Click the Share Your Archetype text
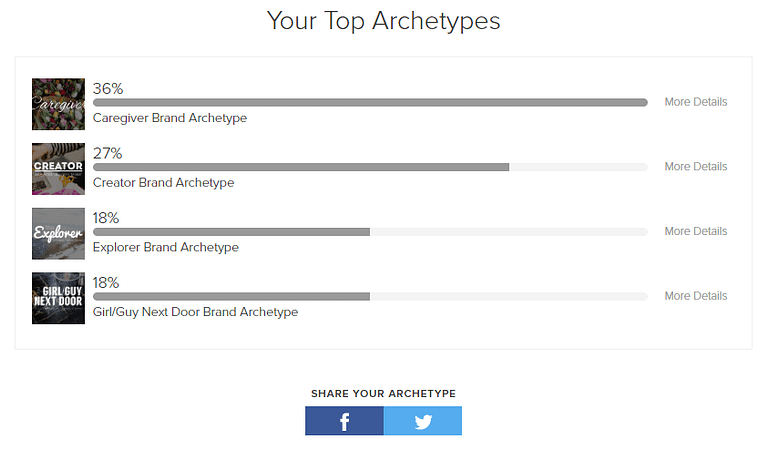 tap(383, 394)
